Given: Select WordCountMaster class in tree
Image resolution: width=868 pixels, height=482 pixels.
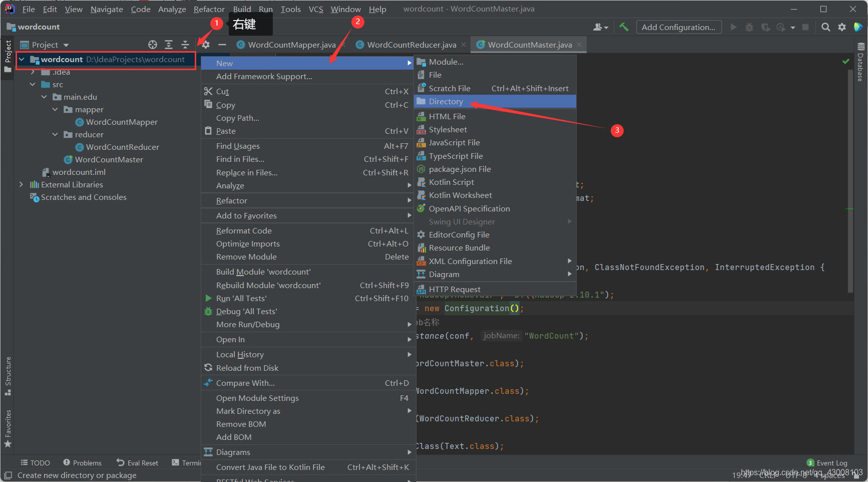Looking at the screenshot, I should 104,159.
